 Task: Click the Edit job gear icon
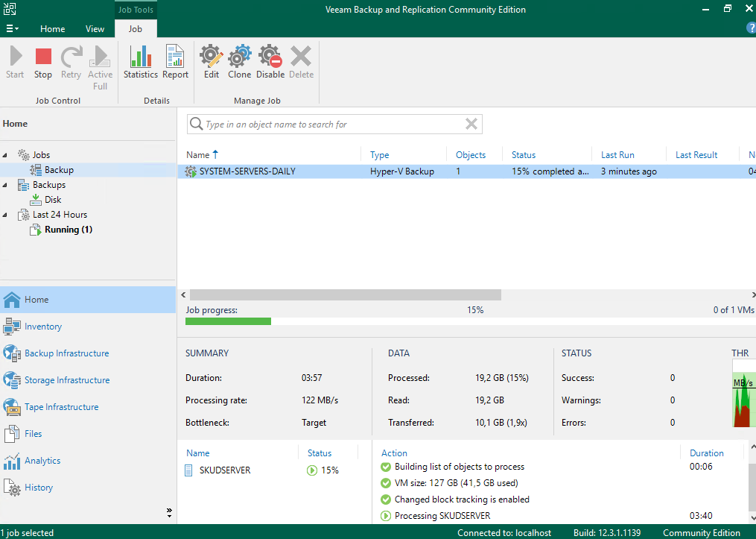point(212,62)
